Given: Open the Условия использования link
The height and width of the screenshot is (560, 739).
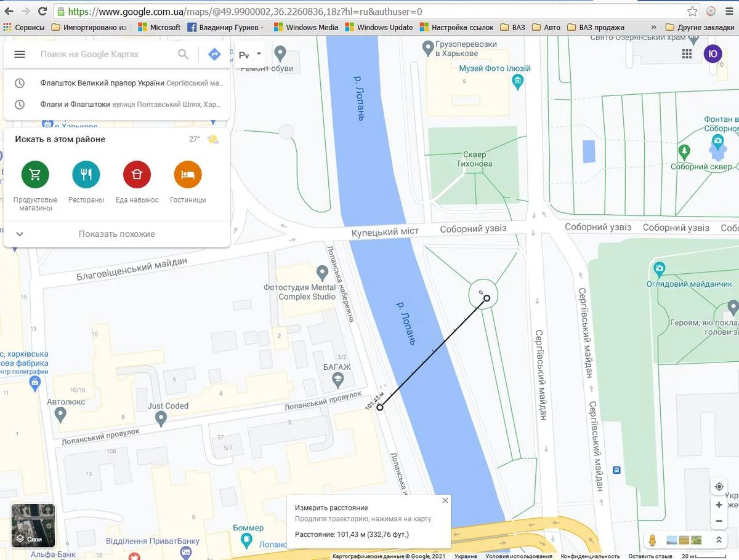Looking at the screenshot, I should tap(519, 556).
